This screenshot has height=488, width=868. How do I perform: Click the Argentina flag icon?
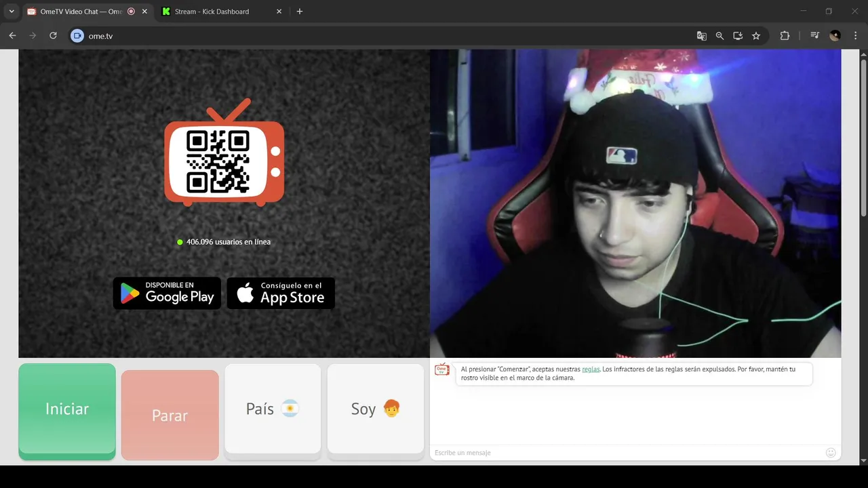click(x=290, y=409)
